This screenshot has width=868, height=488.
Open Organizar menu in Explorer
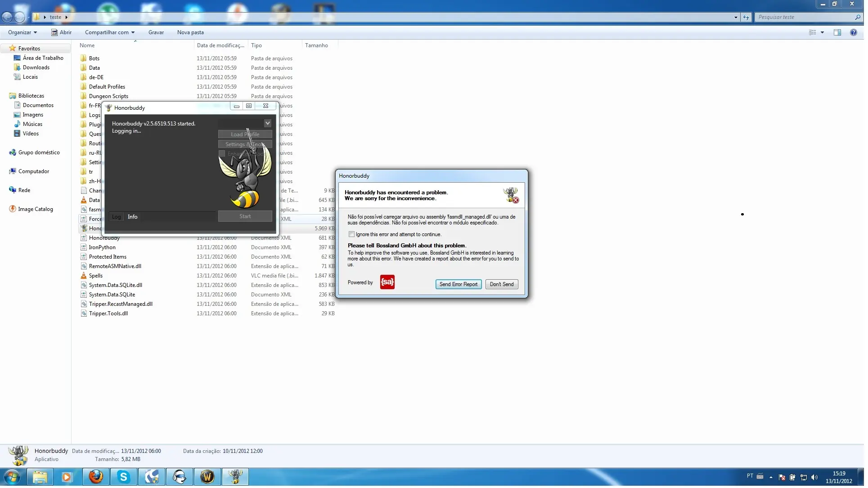22,32
